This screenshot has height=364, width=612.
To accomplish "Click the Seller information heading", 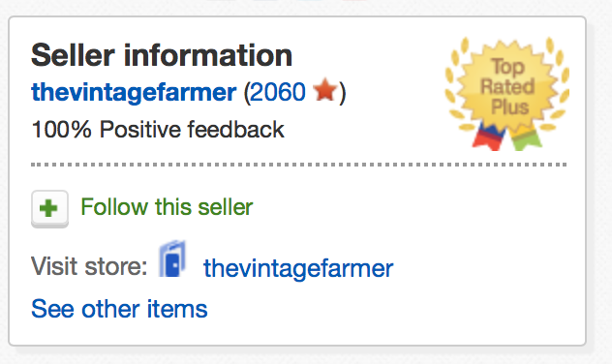I will 162,55.
